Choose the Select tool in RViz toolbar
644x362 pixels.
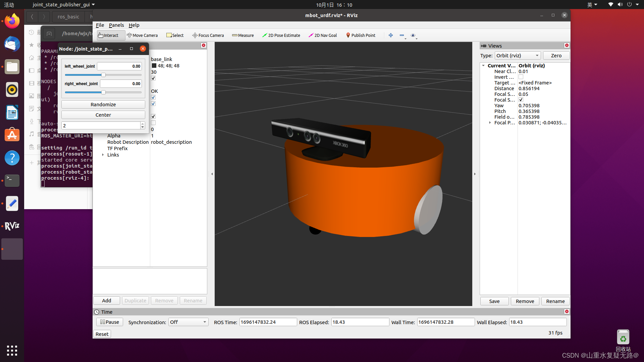click(x=175, y=35)
